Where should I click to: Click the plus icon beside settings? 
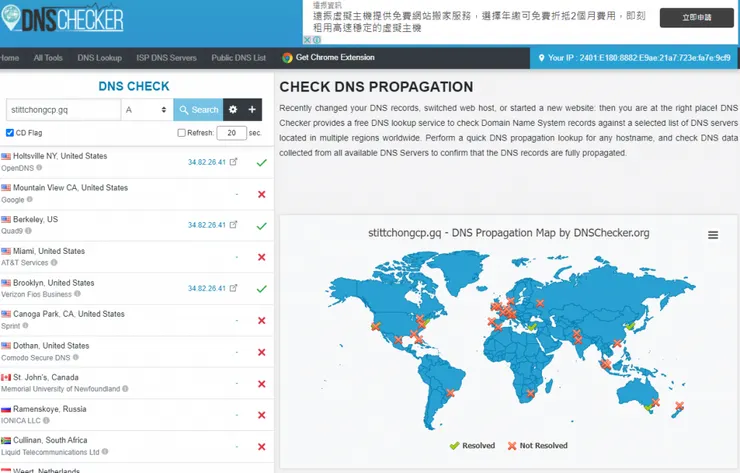(253, 110)
